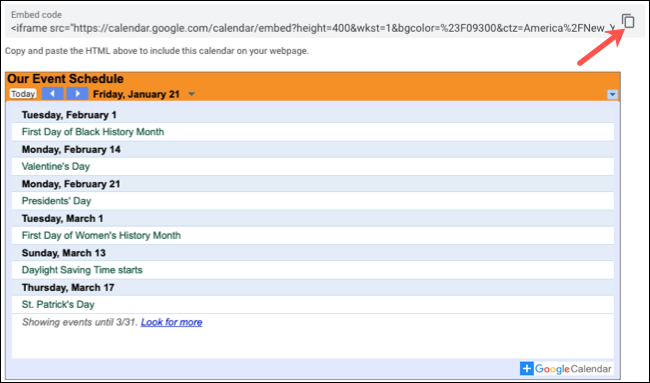This screenshot has height=383, width=650.
Task: Open the Valentine's Day event
Action: 56,166
